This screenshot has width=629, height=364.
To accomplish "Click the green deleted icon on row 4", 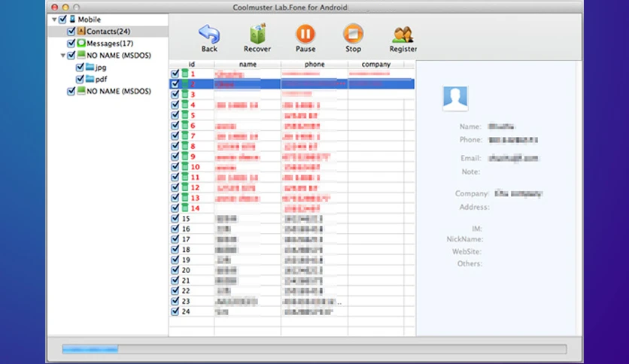I will 185,105.
